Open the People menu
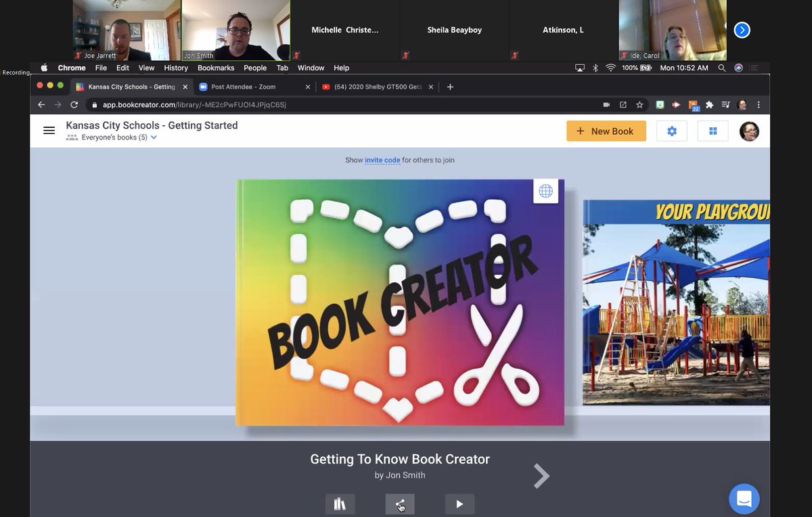 (x=255, y=68)
